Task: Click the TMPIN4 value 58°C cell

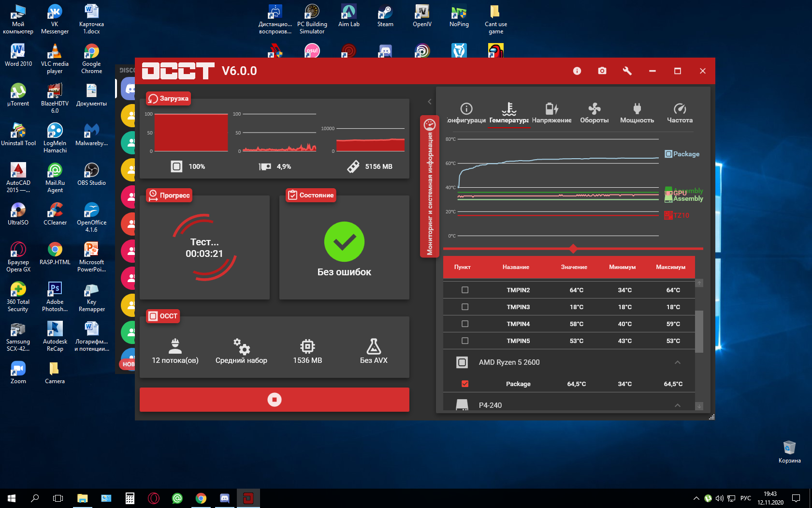Action: [x=577, y=324]
